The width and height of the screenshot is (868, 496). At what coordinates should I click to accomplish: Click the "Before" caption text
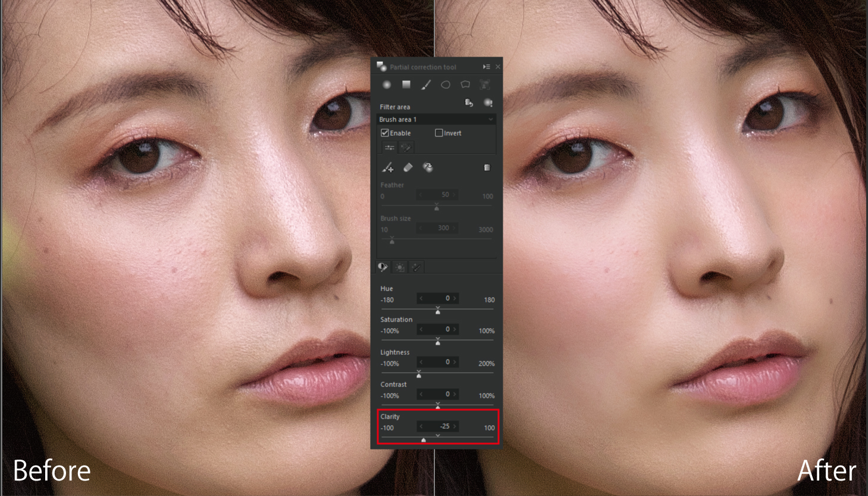click(52, 470)
